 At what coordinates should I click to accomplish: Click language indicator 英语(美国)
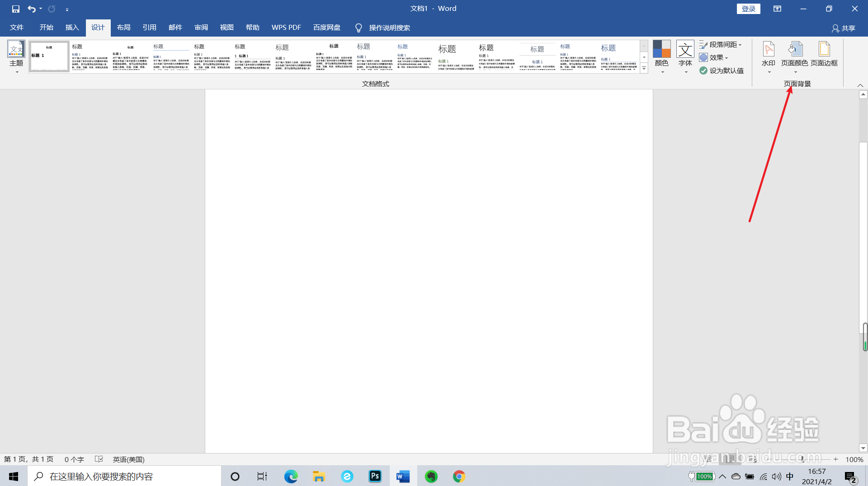[x=128, y=459]
